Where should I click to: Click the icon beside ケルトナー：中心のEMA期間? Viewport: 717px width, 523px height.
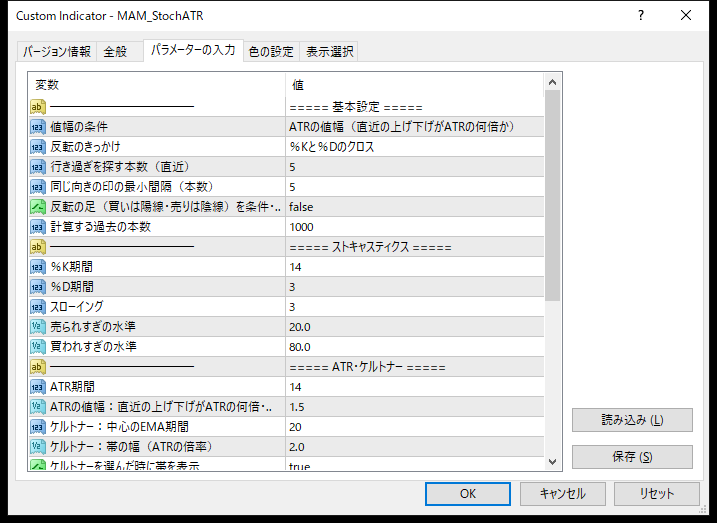38,427
